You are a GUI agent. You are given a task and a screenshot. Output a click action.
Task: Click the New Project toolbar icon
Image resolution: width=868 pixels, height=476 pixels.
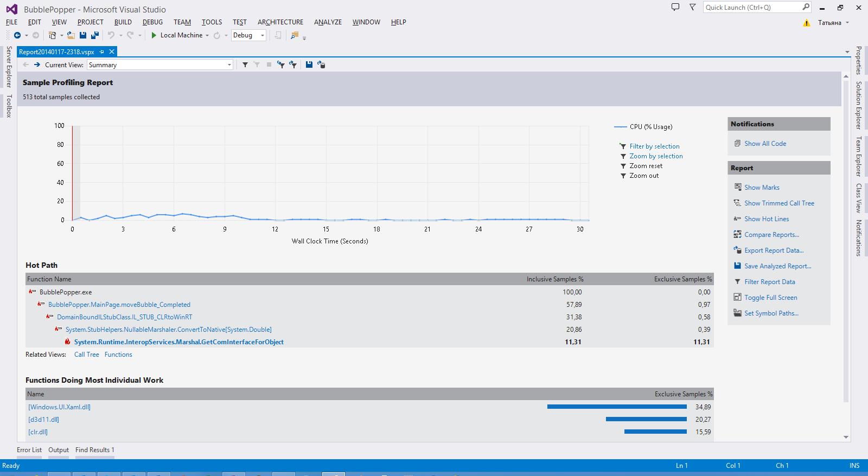pyautogui.click(x=52, y=35)
